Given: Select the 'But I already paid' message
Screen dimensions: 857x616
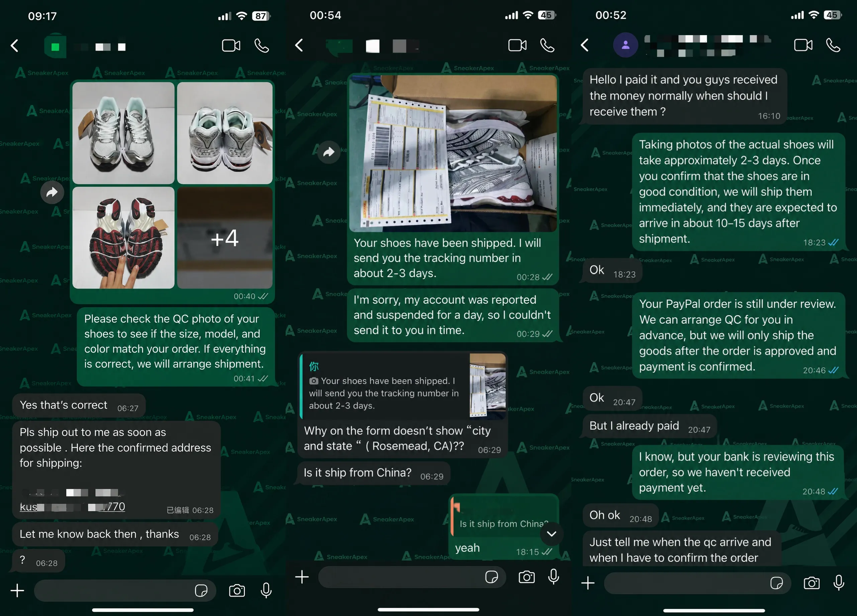Looking at the screenshot, I should [650, 426].
